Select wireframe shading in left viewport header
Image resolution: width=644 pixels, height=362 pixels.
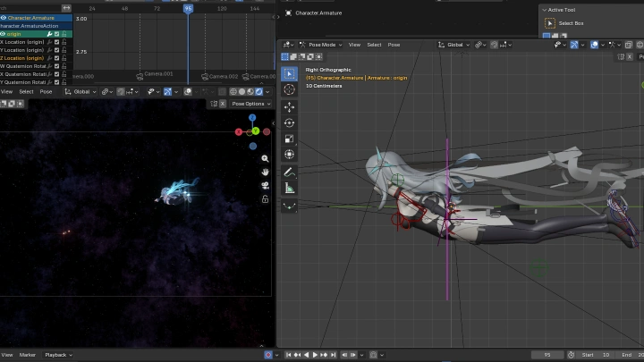point(233,91)
